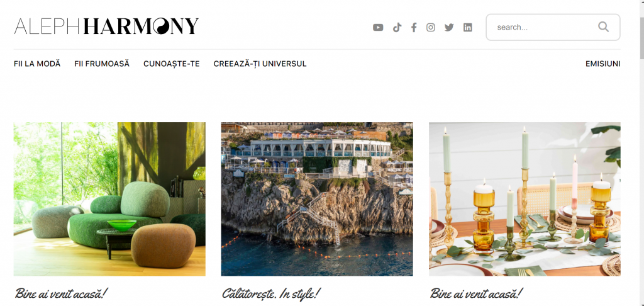Open the EMISIUNI page
This screenshot has width=644, height=306.
coord(602,64)
